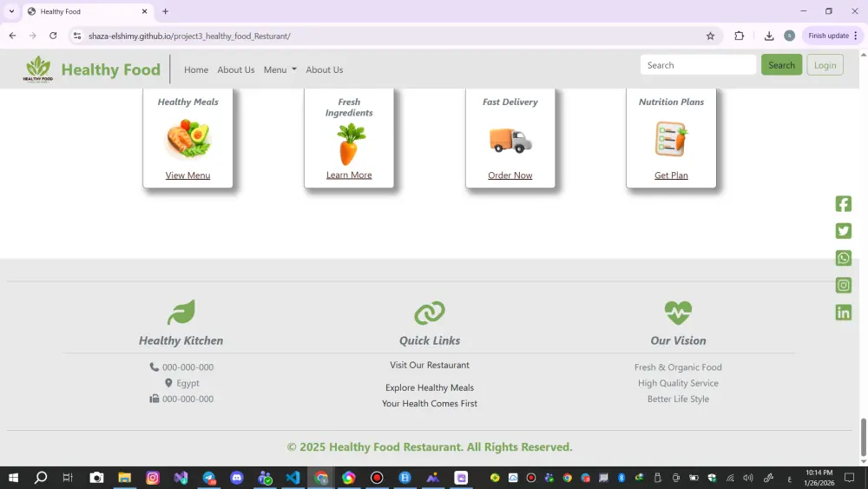Viewport: 868px width, 489px height.
Task: Click Explore Healthy Meals link
Action: coord(430,387)
